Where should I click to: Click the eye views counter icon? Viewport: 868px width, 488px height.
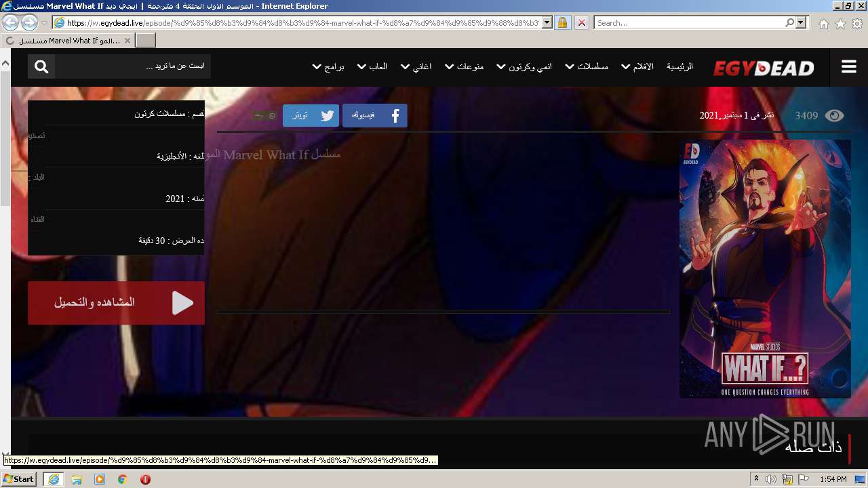pyautogui.click(x=834, y=115)
